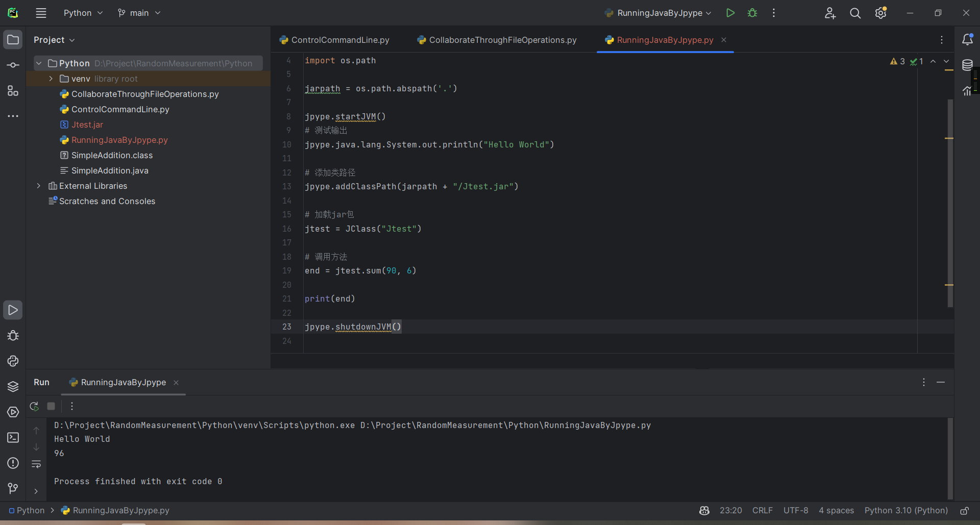This screenshot has height=525, width=980.
Task: Close the RunningJavaByJpype.py editor tab
Action: (x=724, y=40)
